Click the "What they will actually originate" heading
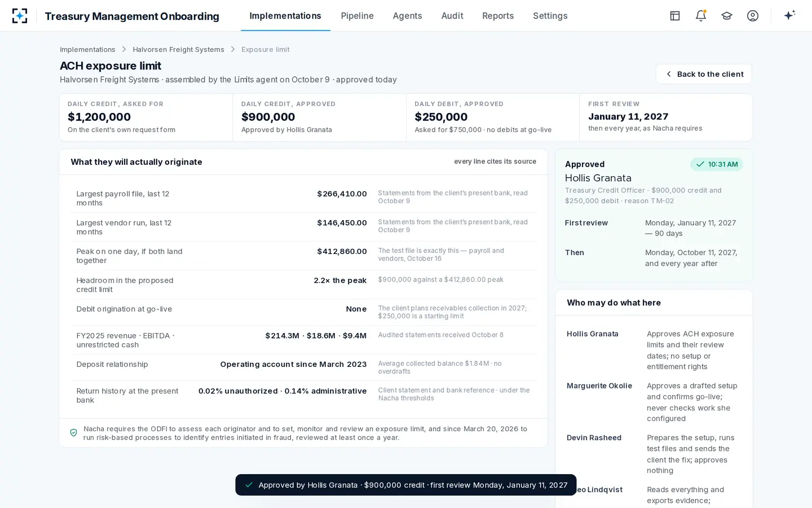Screen dimensions: 812x508 (x=136, y=161)
